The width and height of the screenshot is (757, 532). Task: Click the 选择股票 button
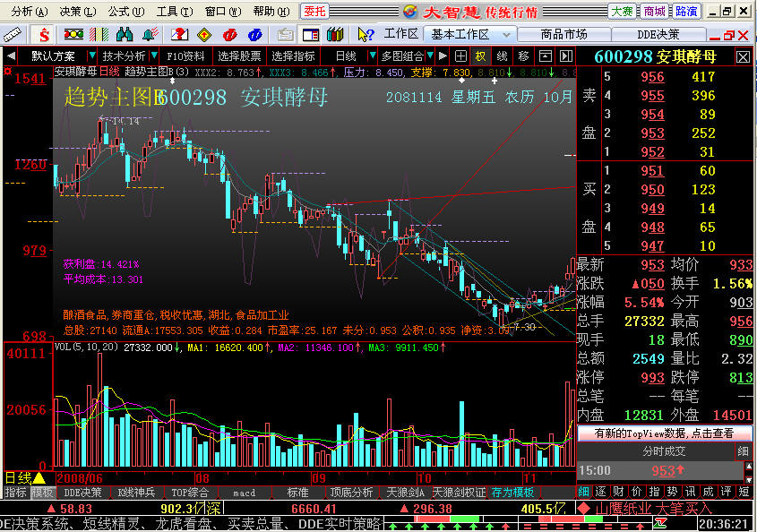[x=239, y=56]
